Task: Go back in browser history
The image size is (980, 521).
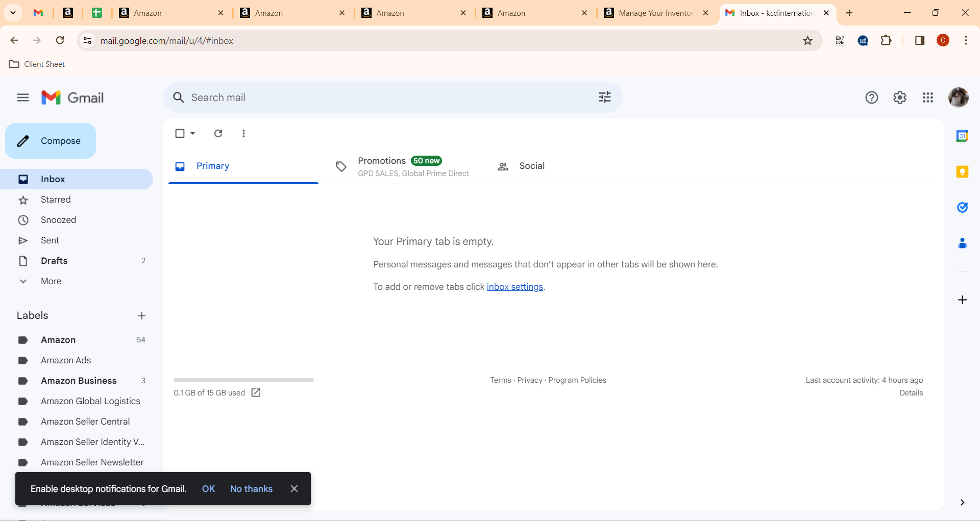Action: (14, 40)
